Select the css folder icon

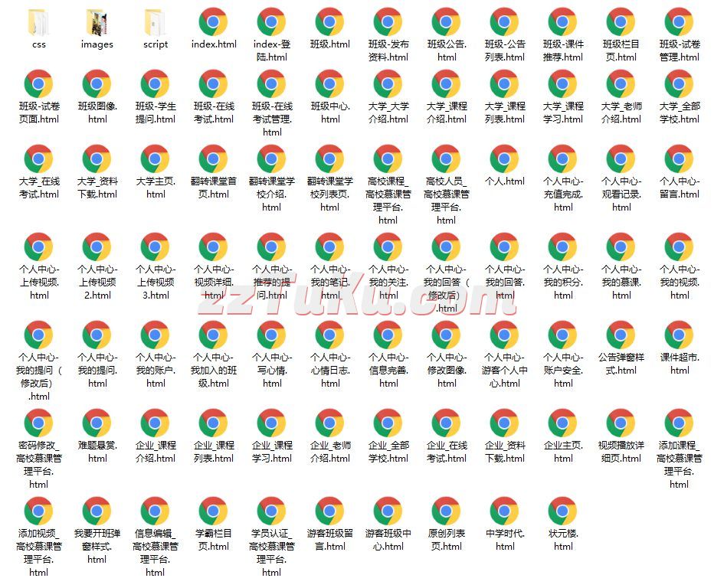pyautogui.click(x=38, y=22)
